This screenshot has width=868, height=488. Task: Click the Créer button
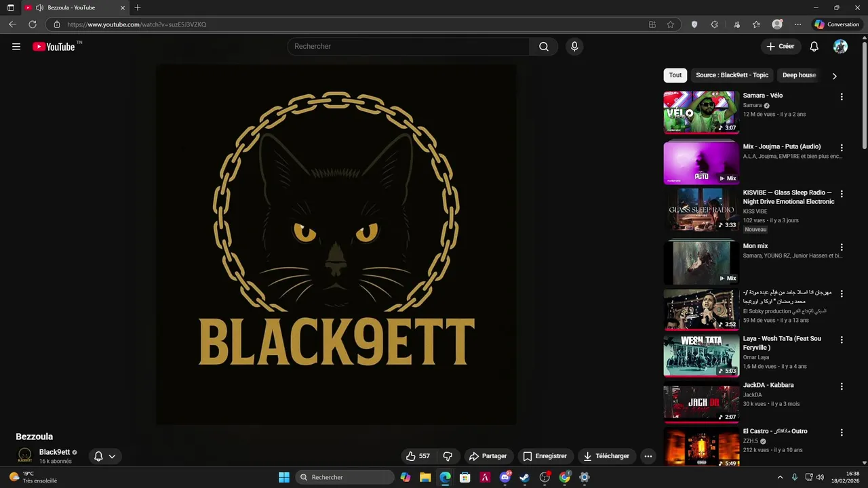click(780, 46)
